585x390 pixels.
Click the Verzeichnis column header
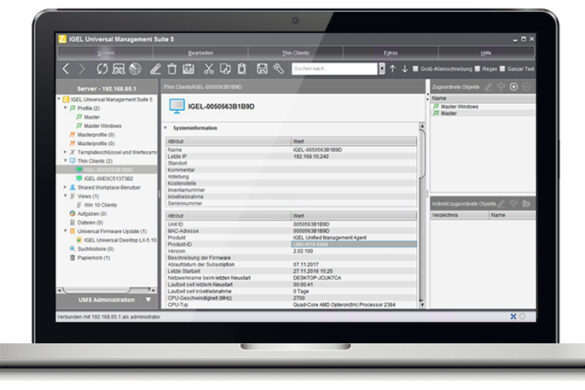pyautogui.click(x=460, y=215)
